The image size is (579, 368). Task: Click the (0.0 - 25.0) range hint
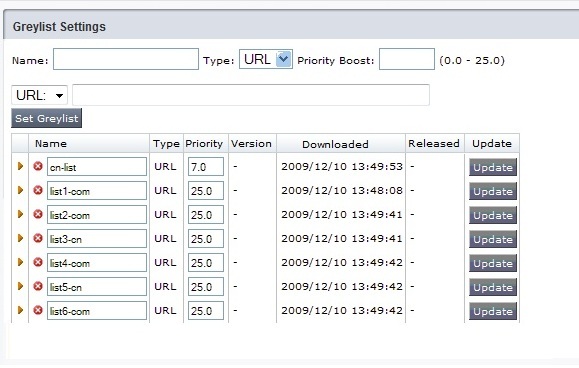472,60
